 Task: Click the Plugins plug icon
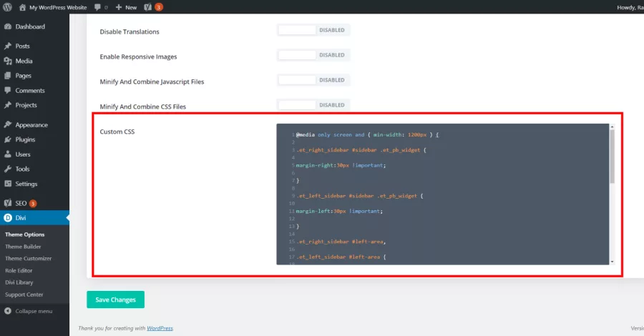(x=8, y=139)
